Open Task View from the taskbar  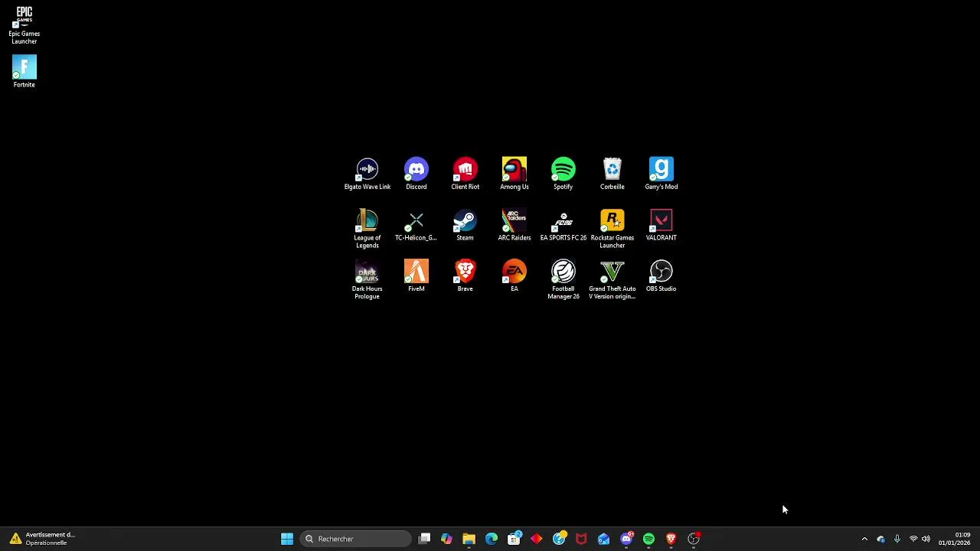pos(425,539)
